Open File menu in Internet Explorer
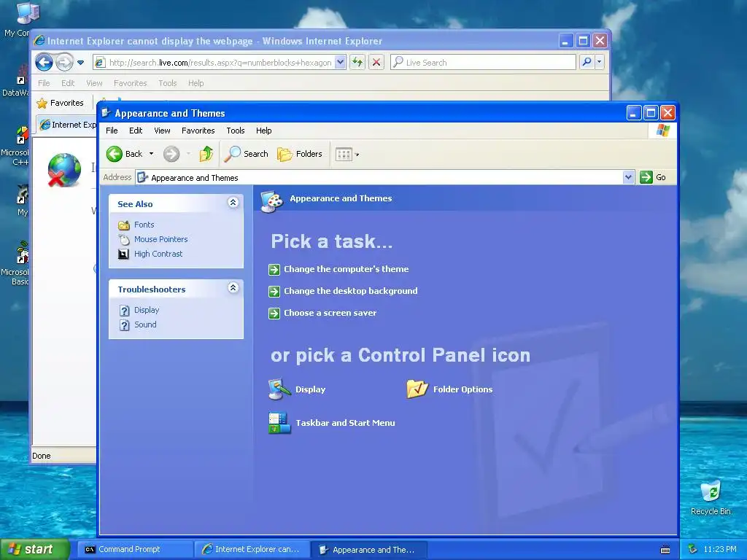 click(x=44, y=83)
